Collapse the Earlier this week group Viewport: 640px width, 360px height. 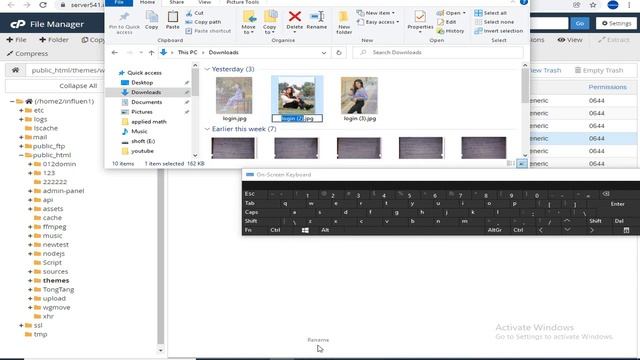click(207, 129)
